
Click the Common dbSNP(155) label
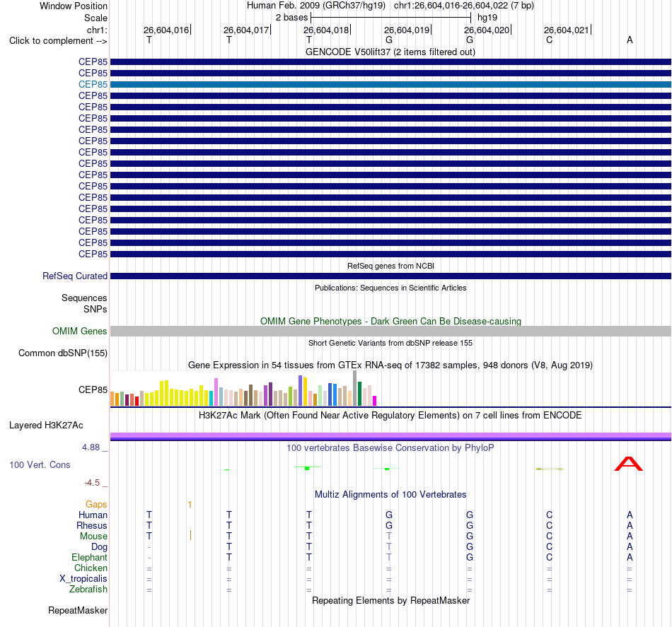pos(62,353)
